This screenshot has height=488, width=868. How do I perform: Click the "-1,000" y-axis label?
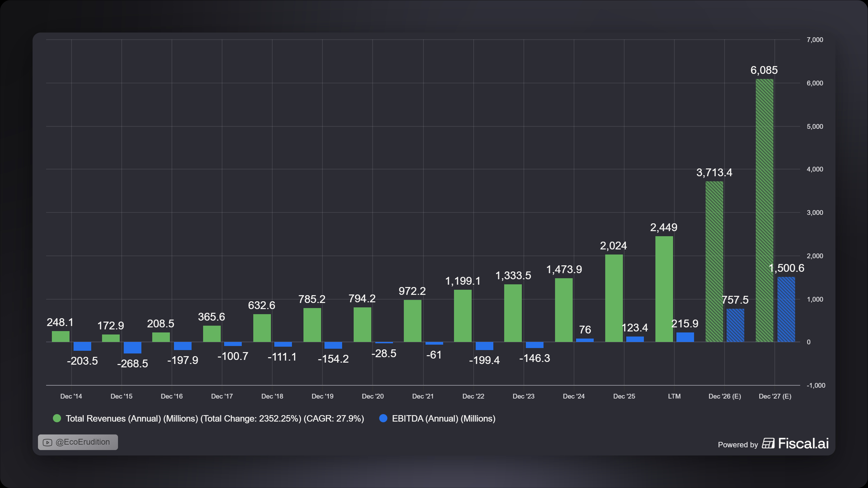(816, 385)
